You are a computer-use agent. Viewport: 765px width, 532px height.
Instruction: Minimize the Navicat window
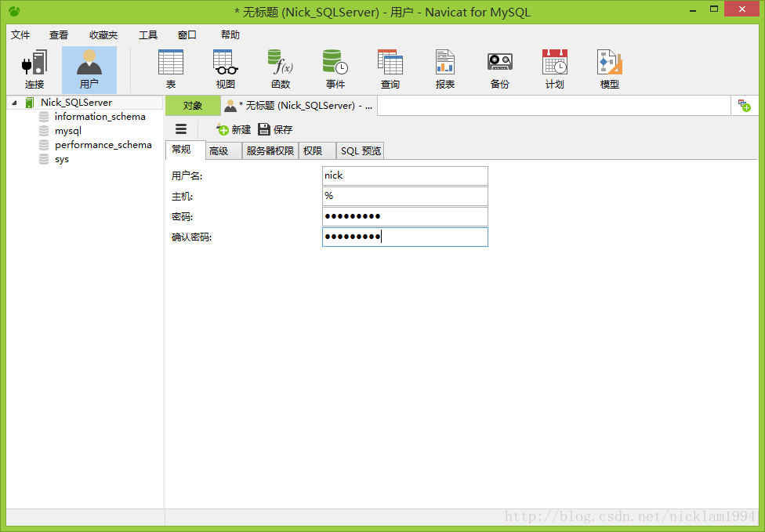coord(693,9)
